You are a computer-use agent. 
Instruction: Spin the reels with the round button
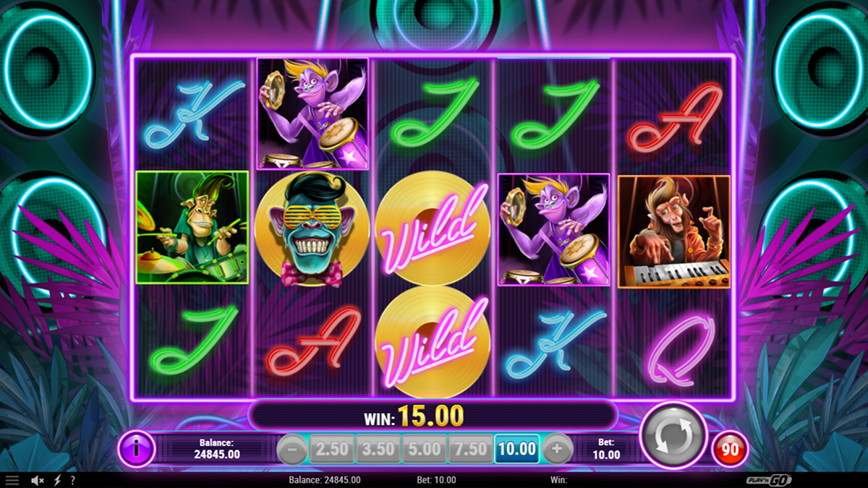pyautogui.click(x=673, y=435)
